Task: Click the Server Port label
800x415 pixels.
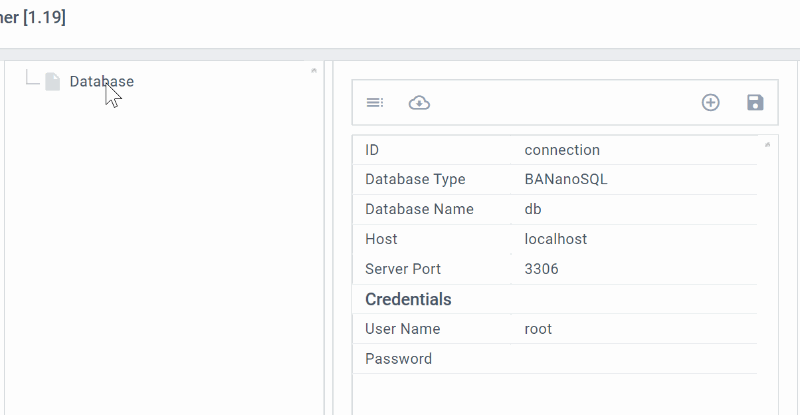Action: tap(403, 269)
